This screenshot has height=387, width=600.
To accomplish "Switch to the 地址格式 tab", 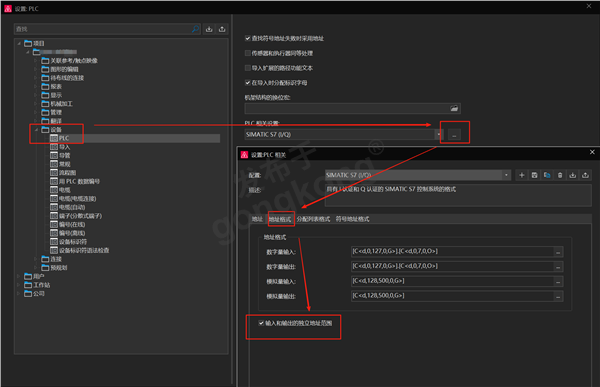I will click(x=280, y=219).
